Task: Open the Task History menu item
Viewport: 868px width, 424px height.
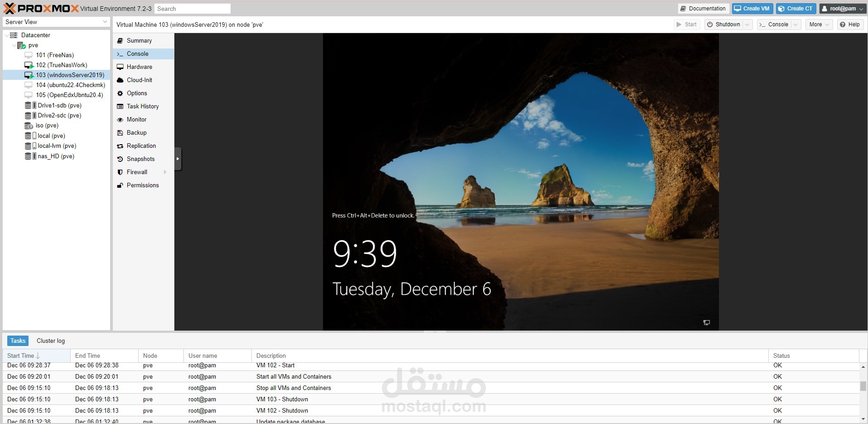Action: (143, 107)
